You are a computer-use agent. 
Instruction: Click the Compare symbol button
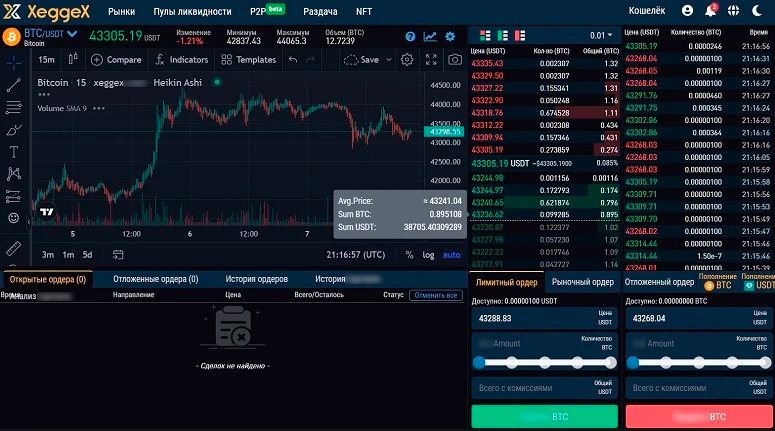[116, 60]
